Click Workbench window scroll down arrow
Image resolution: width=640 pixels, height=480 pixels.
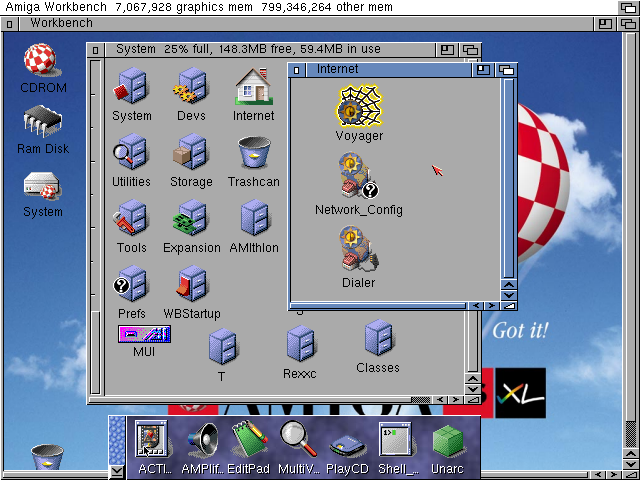coord(631,464)
